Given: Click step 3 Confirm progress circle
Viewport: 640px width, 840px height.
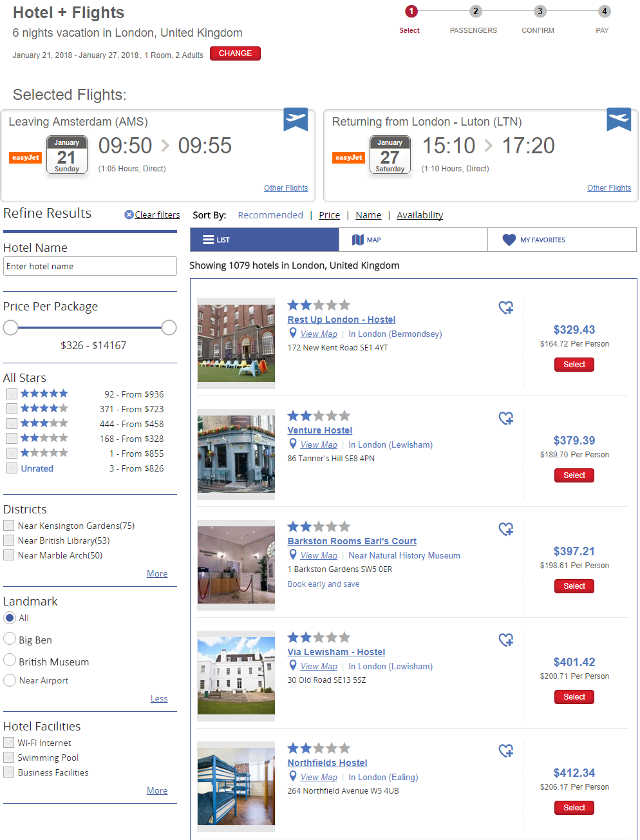Looking at the screenshot, I should tap(540, 11).
